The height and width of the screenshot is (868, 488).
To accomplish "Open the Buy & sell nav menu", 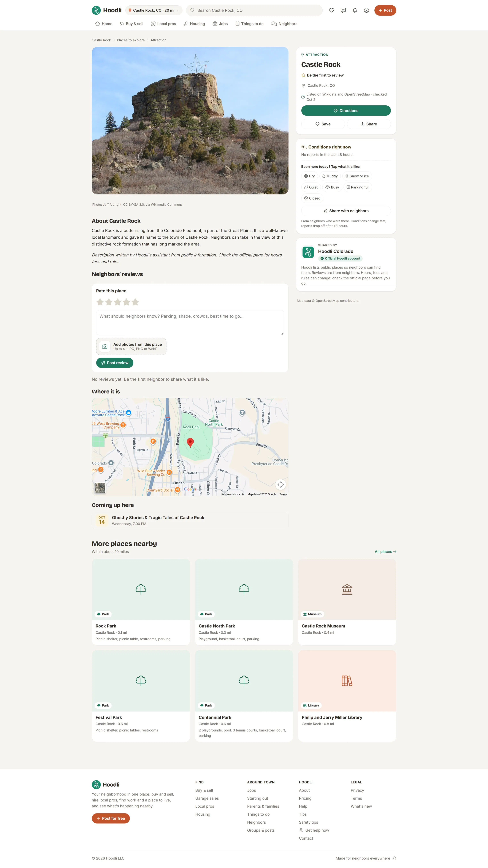I will (x=131, y=24).
